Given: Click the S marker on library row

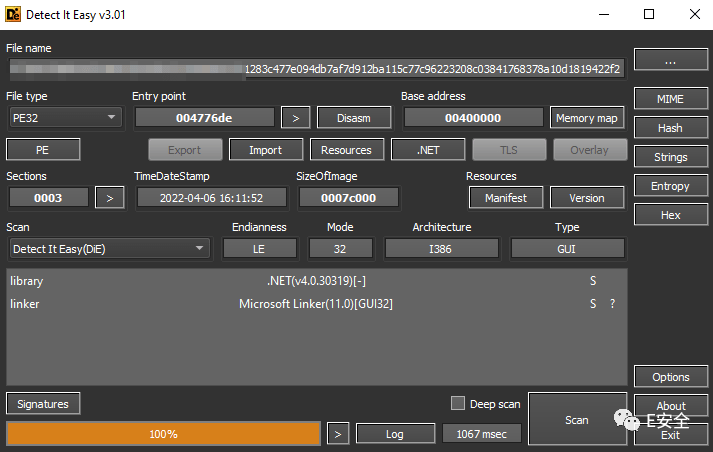Looking at the screenshot, I should coord(593,281).
